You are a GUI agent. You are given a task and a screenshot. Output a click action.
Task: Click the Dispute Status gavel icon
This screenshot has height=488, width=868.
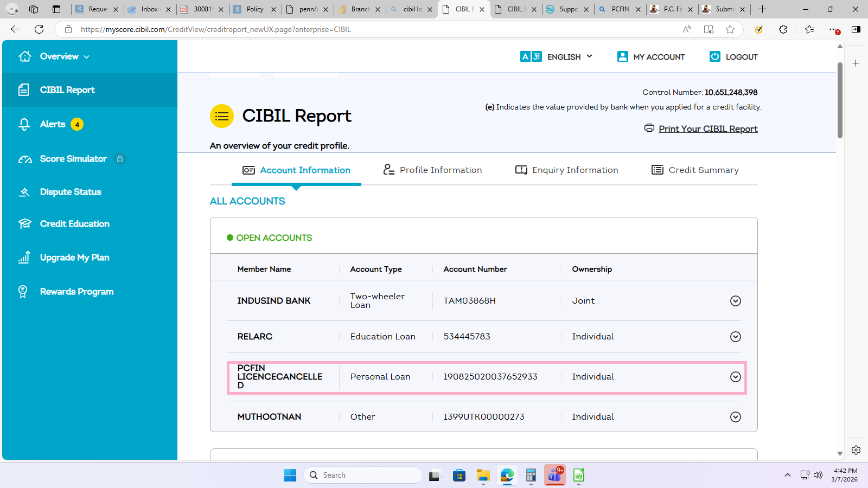(24, 192)
